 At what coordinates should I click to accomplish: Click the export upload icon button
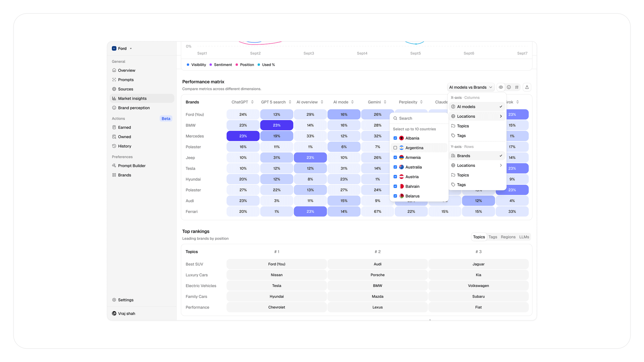click(x=527, y=87)
